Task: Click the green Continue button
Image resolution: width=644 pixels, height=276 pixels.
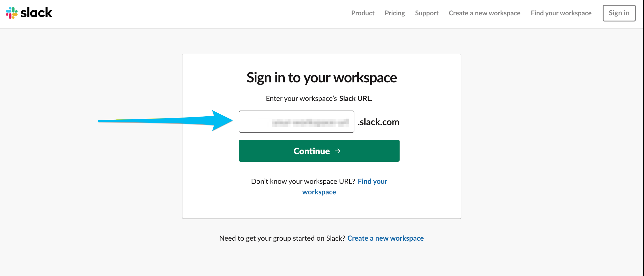Action: (x=319, y=151)
